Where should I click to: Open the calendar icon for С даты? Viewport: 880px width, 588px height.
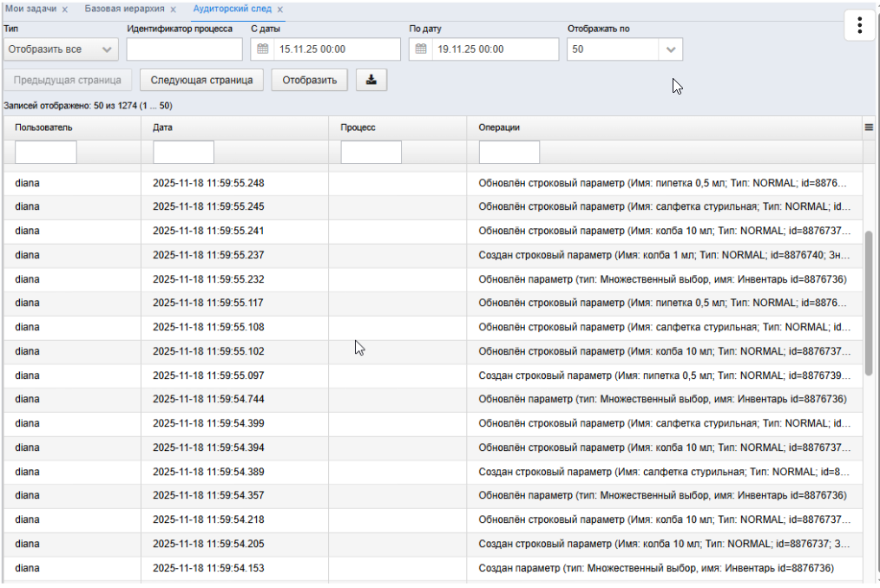click(262, 49)
